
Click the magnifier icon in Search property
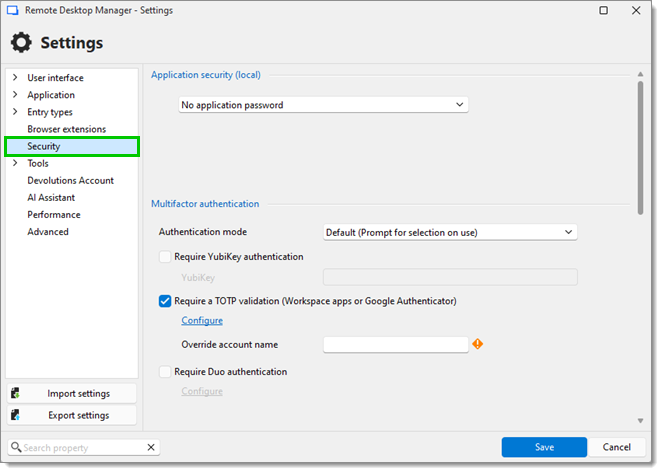(16, 447)
